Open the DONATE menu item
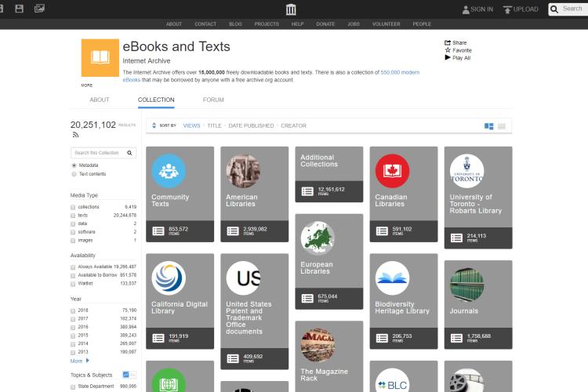The image size is (588, 392). 325,24
